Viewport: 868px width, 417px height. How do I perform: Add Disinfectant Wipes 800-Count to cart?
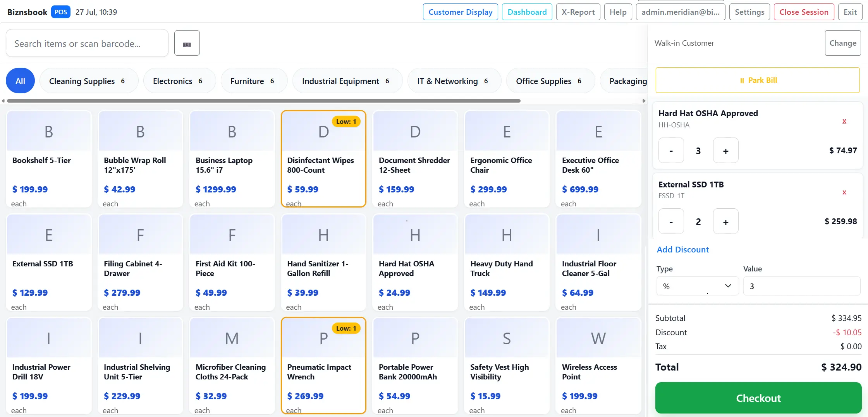323,159
